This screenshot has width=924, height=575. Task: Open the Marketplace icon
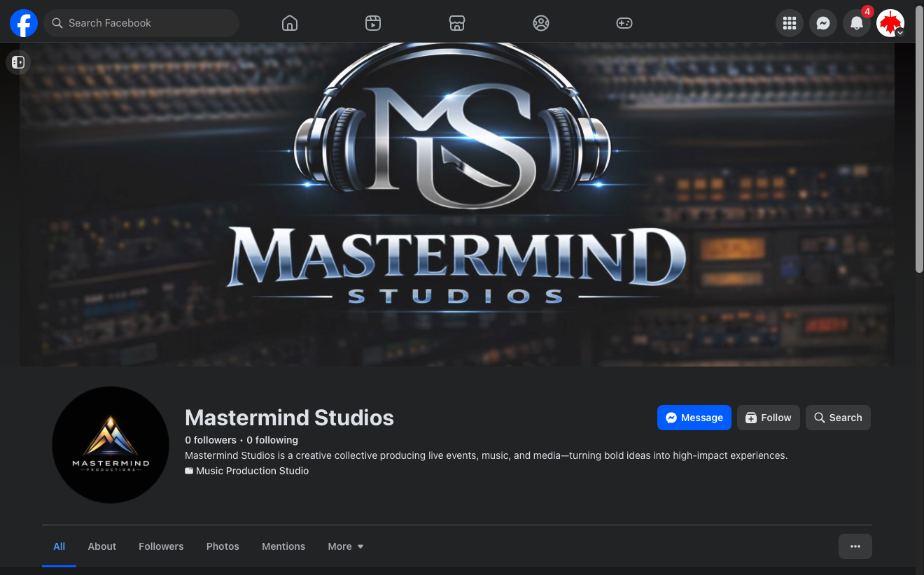(457, 23)
